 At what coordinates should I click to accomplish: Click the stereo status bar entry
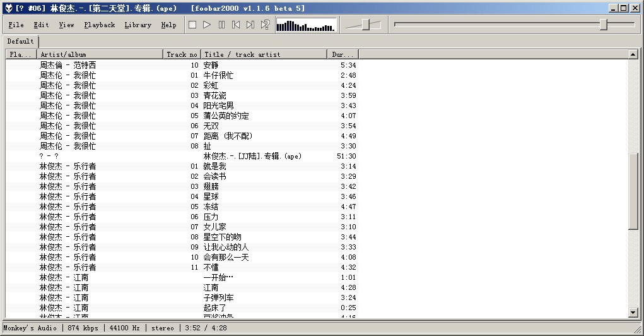[163, 328]
